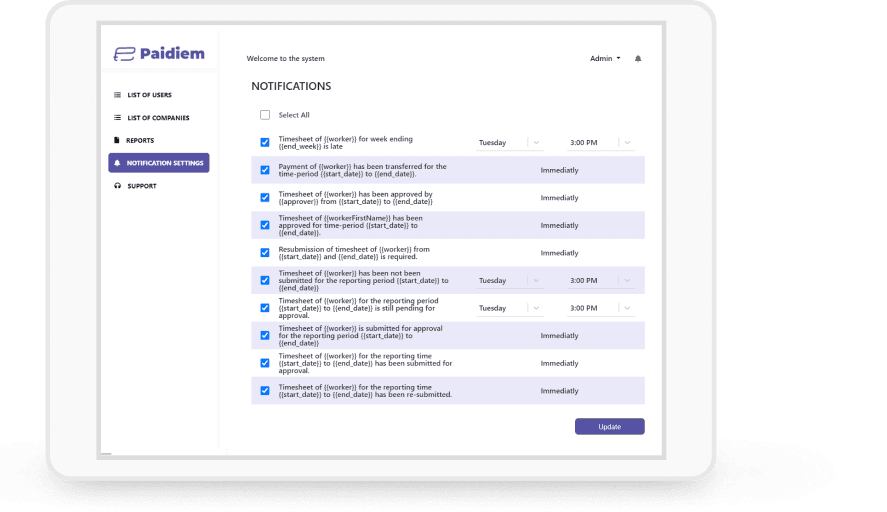The image size is (887, 512).
Task: Uncheck 'is submitted for approval' reporting period checkbox
Action: point(265,335)
